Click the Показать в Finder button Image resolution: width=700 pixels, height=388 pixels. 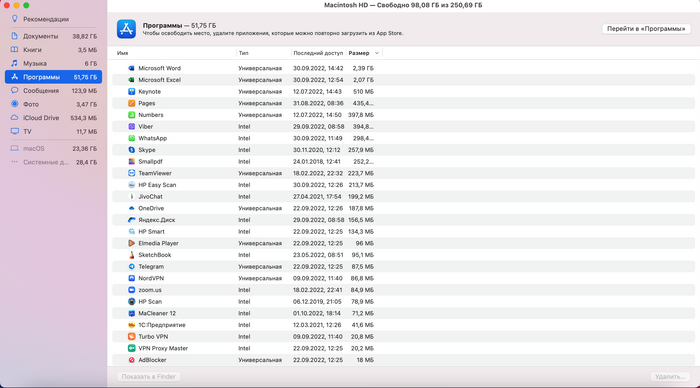(149, 377)
